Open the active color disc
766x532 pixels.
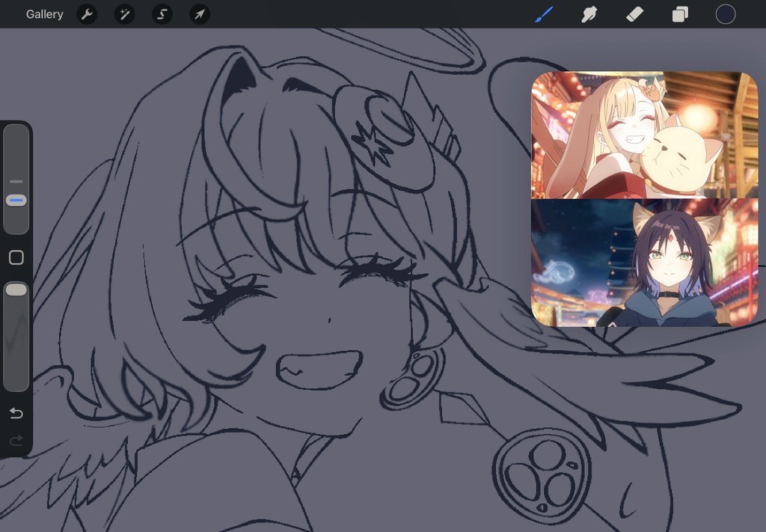[x=725, y=13]
